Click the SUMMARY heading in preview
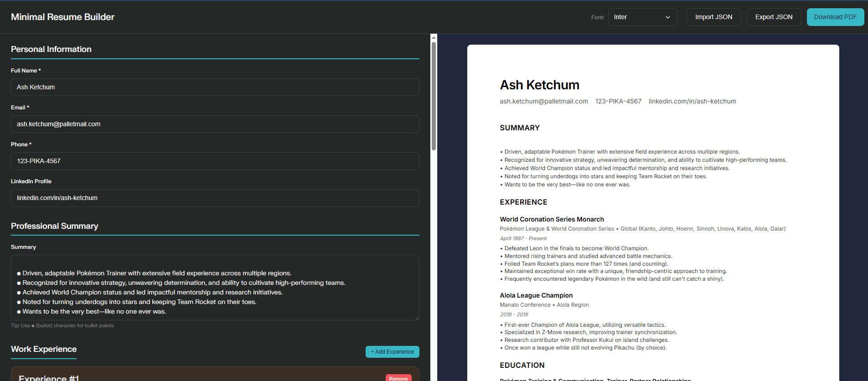This screenshot has height=381, width=868. pos(520,128)
